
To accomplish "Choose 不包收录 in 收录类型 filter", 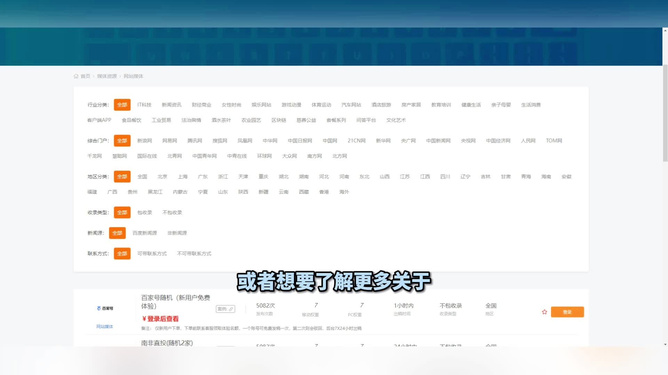I will [x=172, y=212].
